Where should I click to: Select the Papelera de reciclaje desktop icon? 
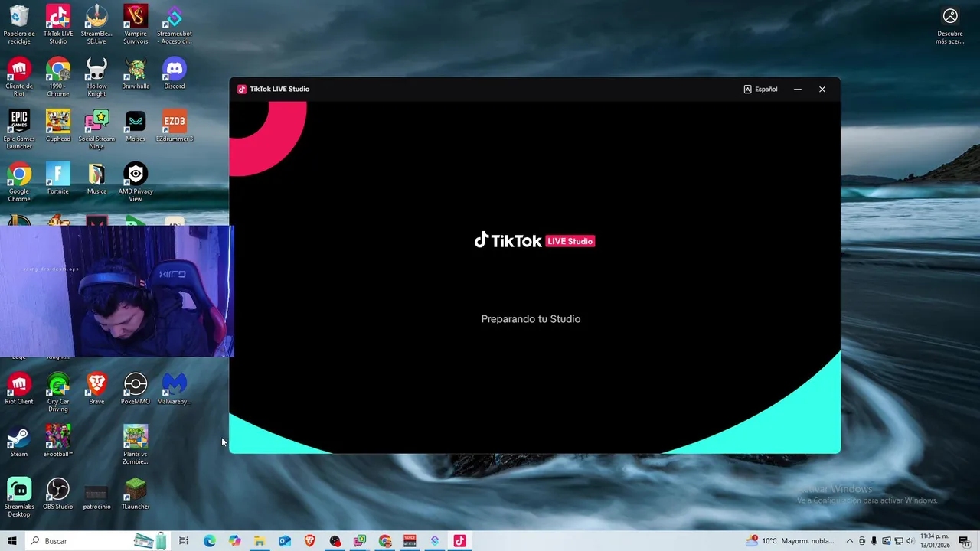[19, 24]
